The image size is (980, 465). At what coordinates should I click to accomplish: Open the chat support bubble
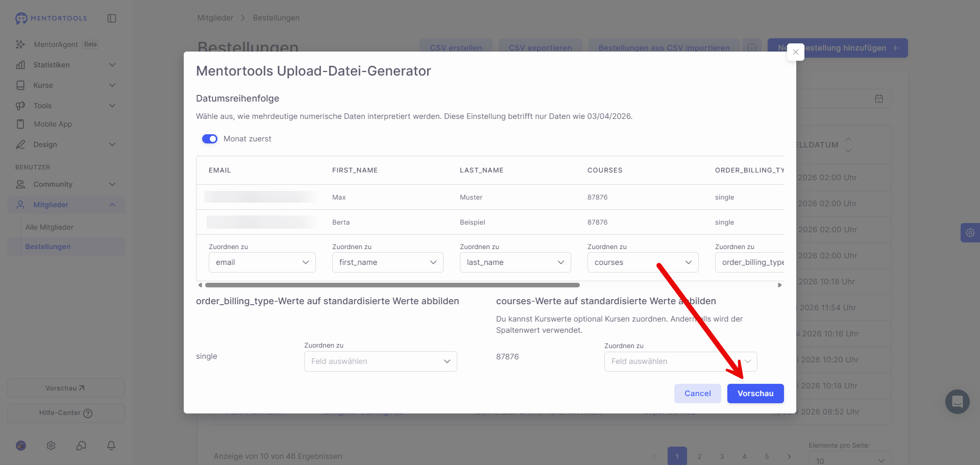[x=958, y=402]
